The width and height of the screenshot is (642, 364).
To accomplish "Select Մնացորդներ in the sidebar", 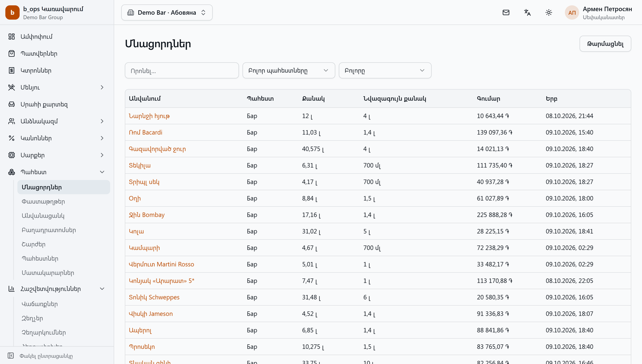I will click(64, 187).
